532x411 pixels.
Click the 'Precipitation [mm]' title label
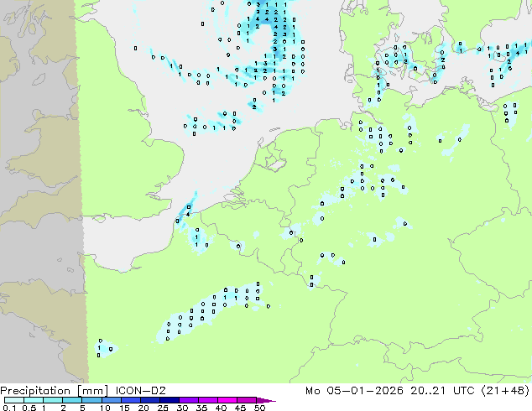point(54,391)
